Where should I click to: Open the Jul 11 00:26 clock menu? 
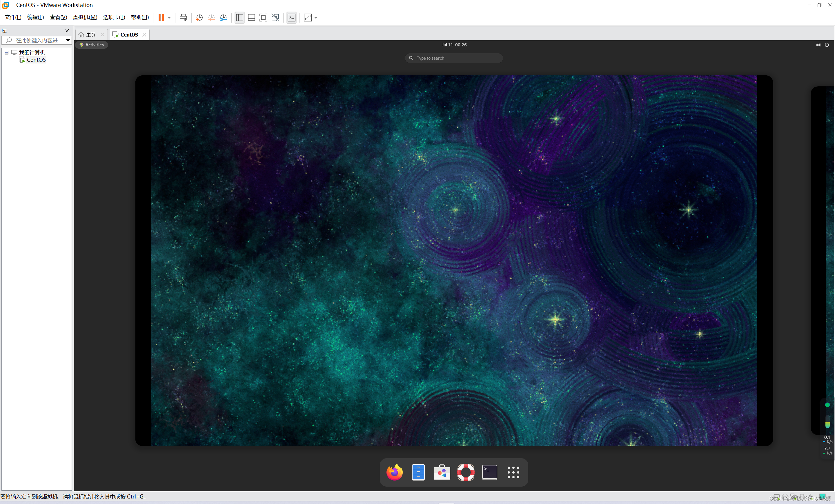click(x=454, y=45)
